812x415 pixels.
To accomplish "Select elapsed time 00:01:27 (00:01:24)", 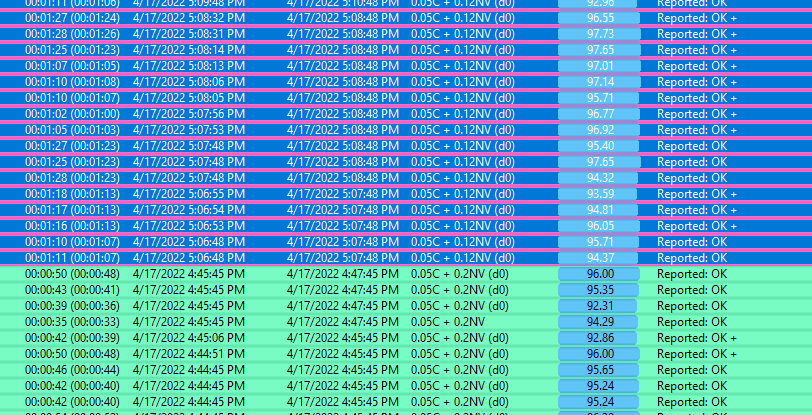I will [72, 18].
